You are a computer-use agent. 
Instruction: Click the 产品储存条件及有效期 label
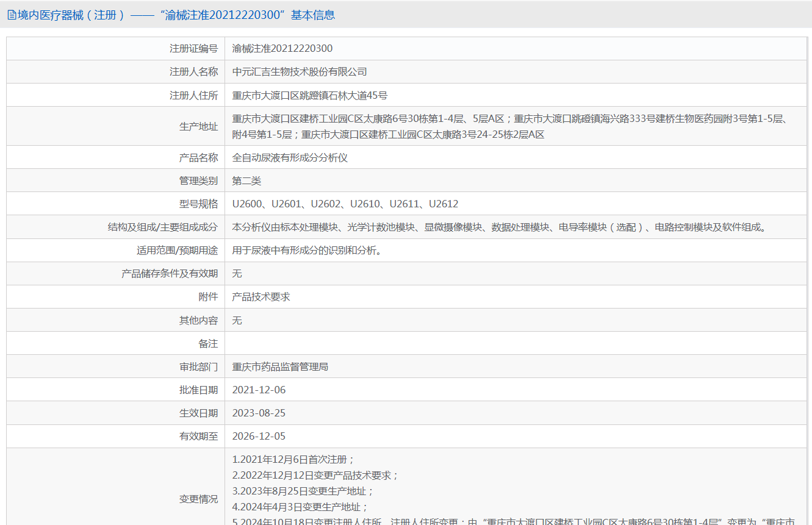pyautogui.click(x=170, y=274)
